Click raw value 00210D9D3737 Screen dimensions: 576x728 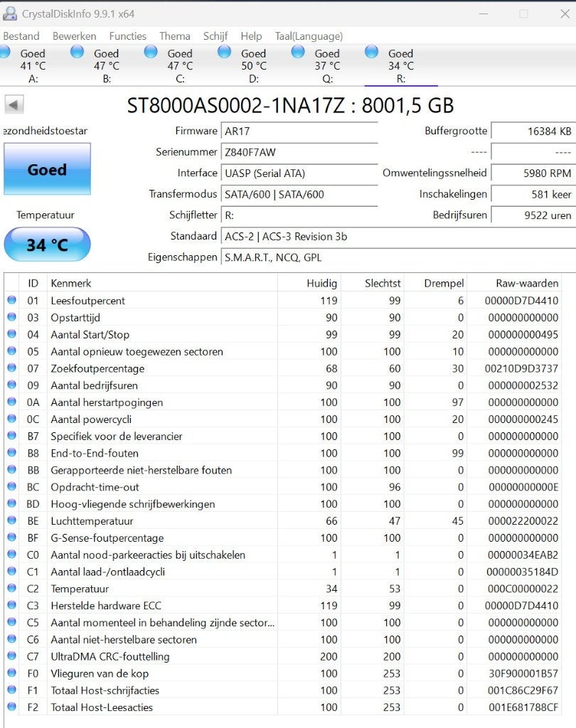coord(521,369)
